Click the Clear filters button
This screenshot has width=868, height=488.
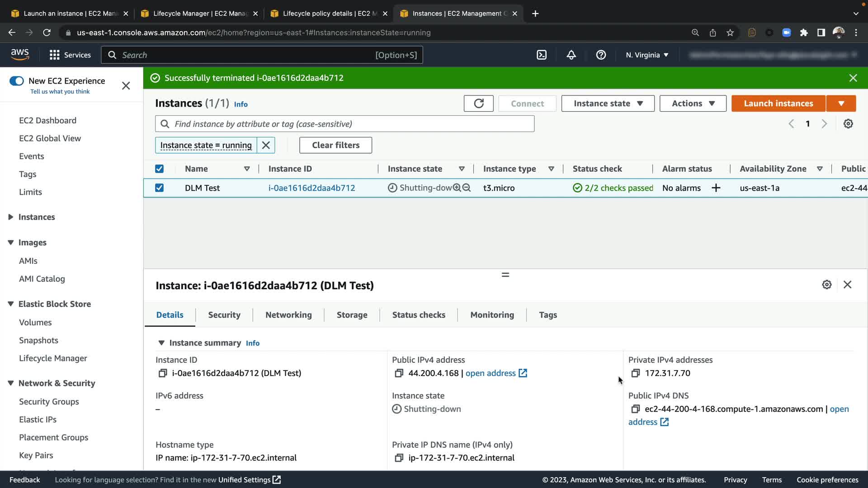335,145
